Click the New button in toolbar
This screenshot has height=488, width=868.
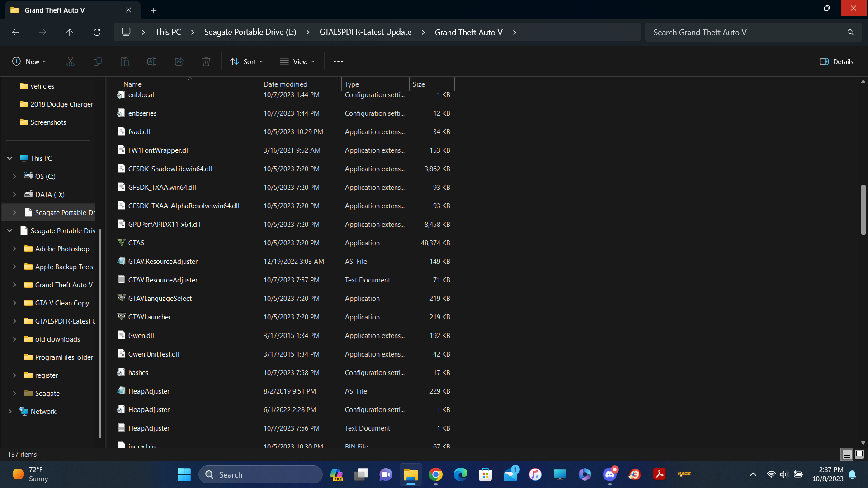coord(29,61)
